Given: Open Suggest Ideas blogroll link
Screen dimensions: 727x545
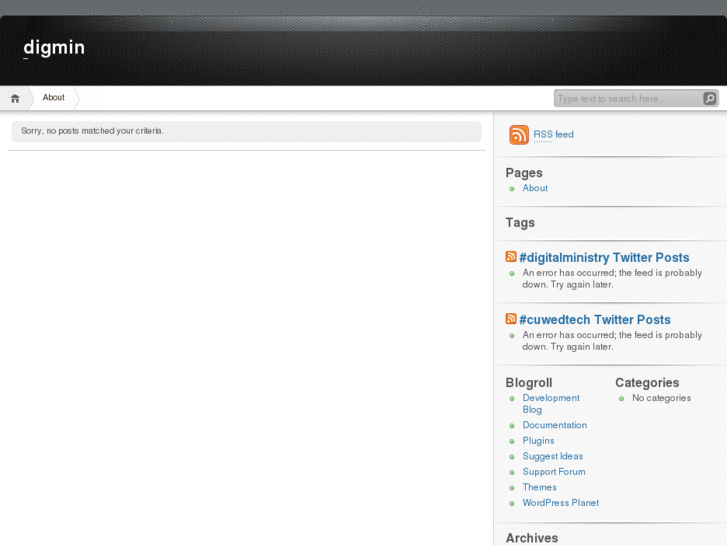Looking at the screenshot, I should pos(553,456).
